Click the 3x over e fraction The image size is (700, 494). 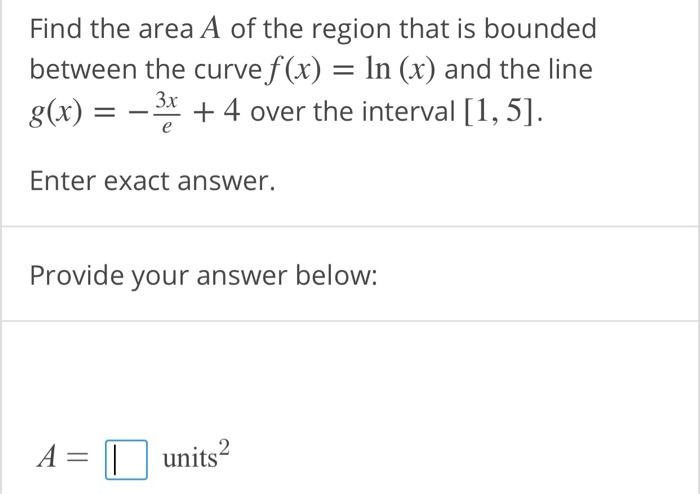[x=167, y=112]
